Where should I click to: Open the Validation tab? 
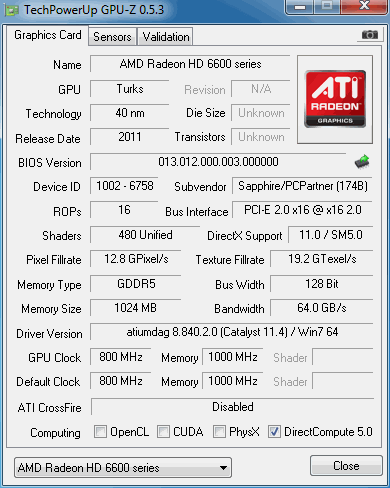(x=166, y=37)
